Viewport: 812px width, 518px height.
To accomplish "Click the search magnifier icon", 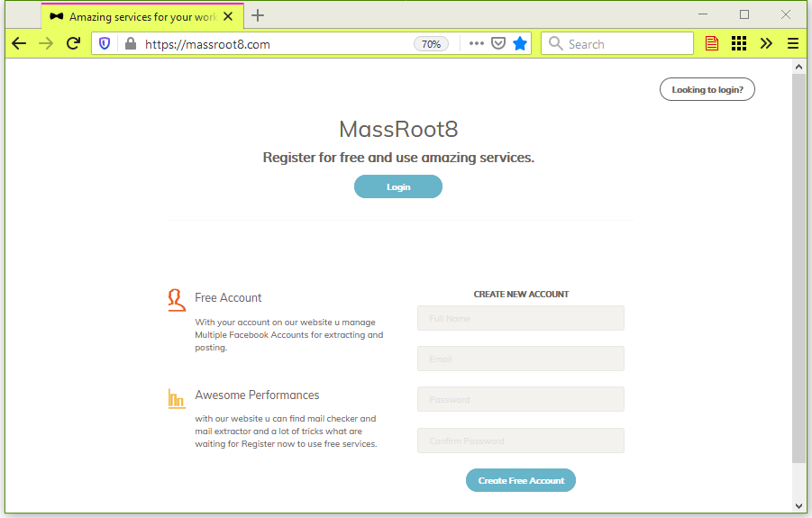I will pyautogui.click(x=555, y=43).
